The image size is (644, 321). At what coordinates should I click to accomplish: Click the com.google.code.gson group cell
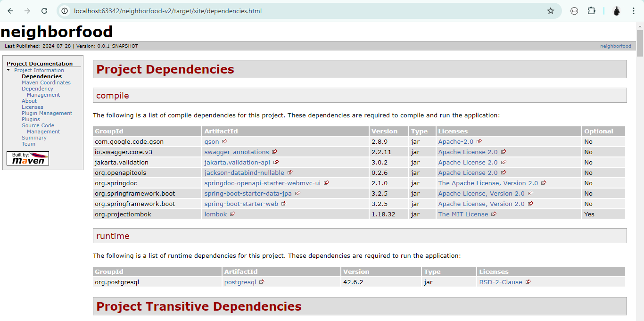148,141
